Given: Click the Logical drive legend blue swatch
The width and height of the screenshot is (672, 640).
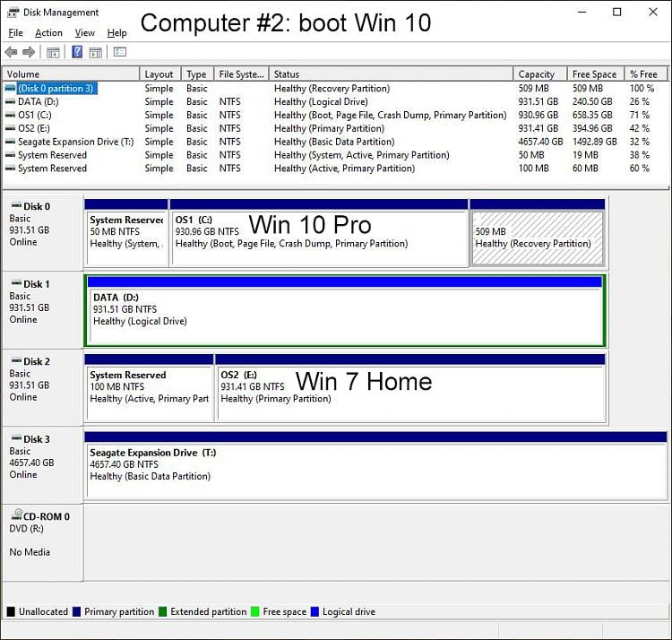Looking at the screenshot, I should tap(314, 611).
